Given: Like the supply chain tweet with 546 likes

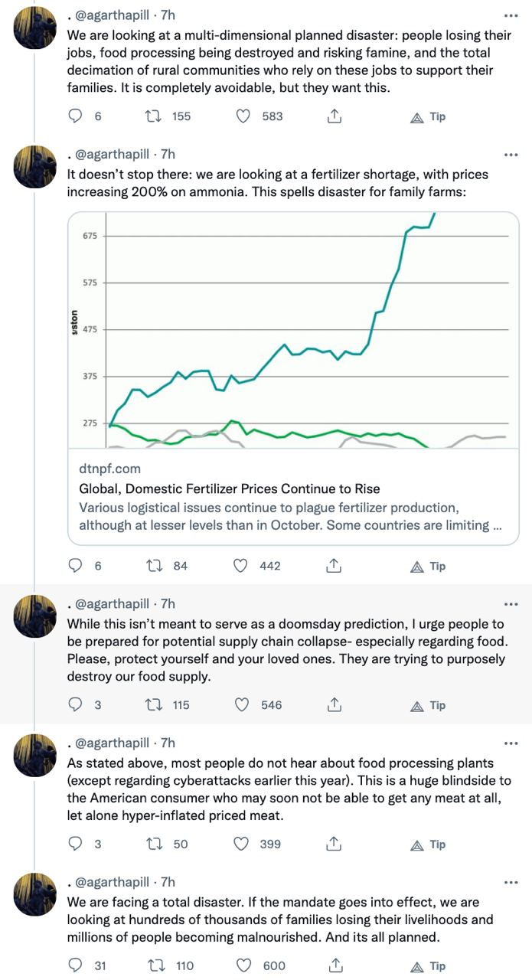Looking at the screenshot, I should (x=242, y=705).
